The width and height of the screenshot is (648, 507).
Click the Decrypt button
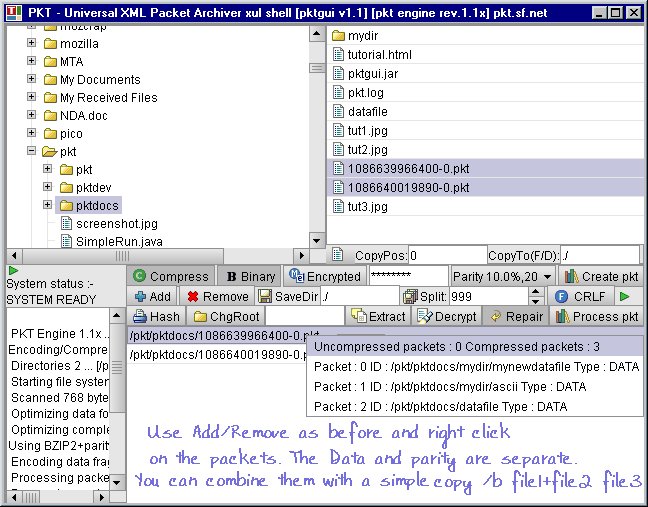[445, 317]
